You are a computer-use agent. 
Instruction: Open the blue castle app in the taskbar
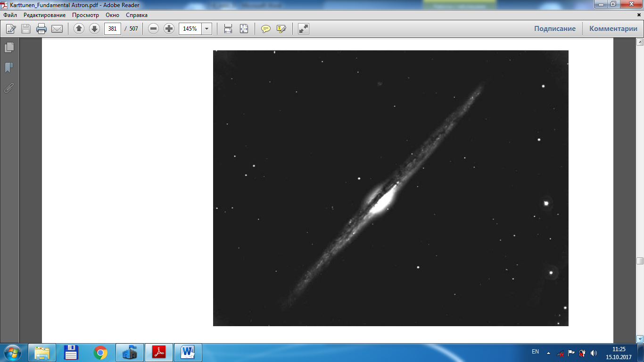(x=129, y=353)
